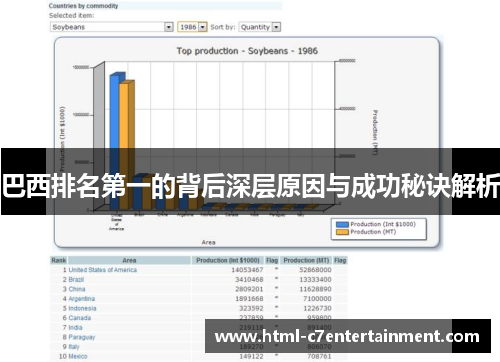This screenshot has height=362, width=500.
Task: Click the India country link
Action: tap(75, 328)
